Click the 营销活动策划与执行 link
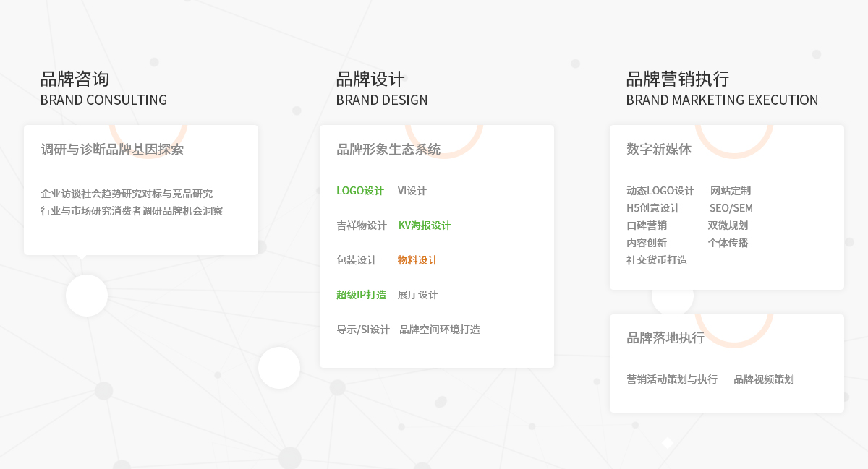868x469 pixels. click(672, 379)
